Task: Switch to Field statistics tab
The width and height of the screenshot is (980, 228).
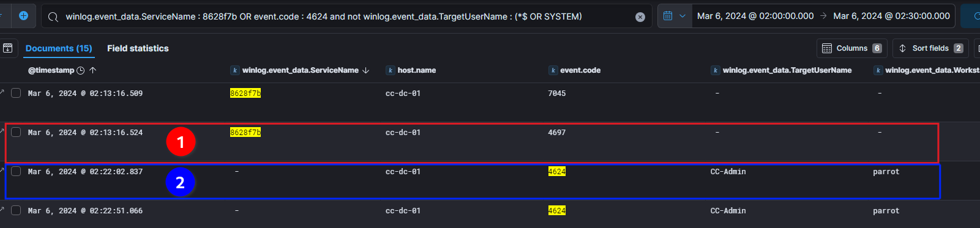Action: (138, 48)
